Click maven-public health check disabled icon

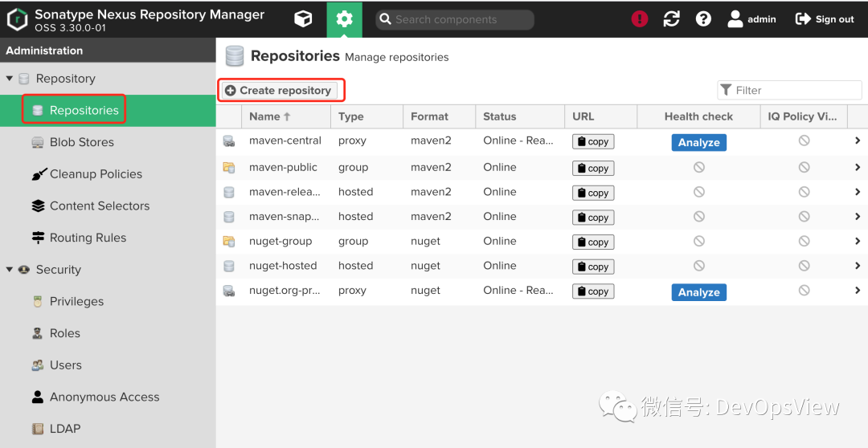(x=699, y=167)
